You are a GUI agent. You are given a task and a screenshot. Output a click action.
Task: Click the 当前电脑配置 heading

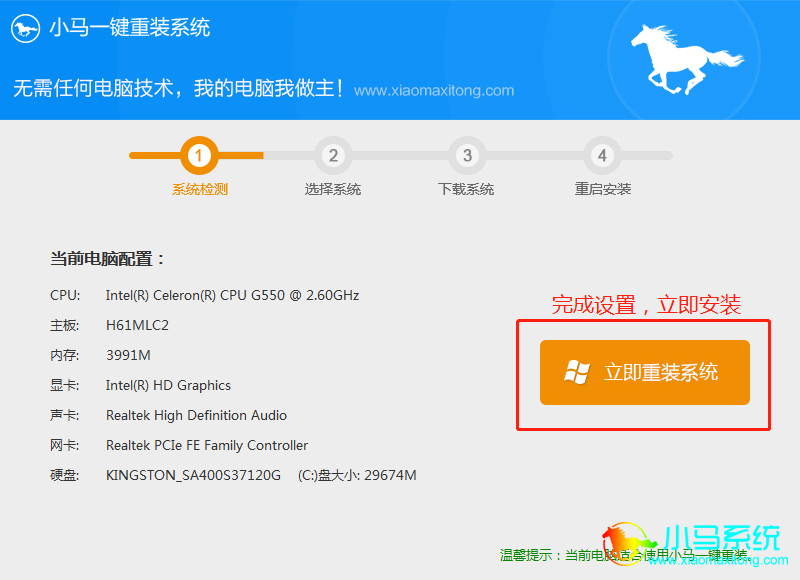tap(107, 259)
